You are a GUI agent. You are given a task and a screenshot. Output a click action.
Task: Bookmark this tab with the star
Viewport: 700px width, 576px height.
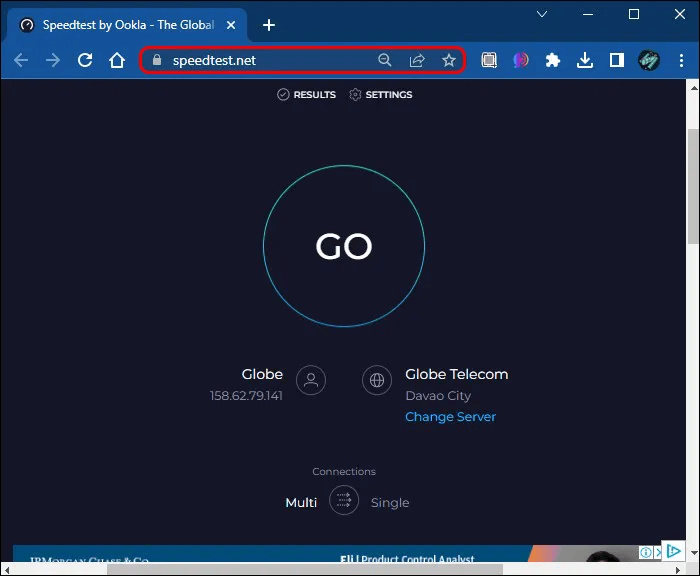coord(449,60)
